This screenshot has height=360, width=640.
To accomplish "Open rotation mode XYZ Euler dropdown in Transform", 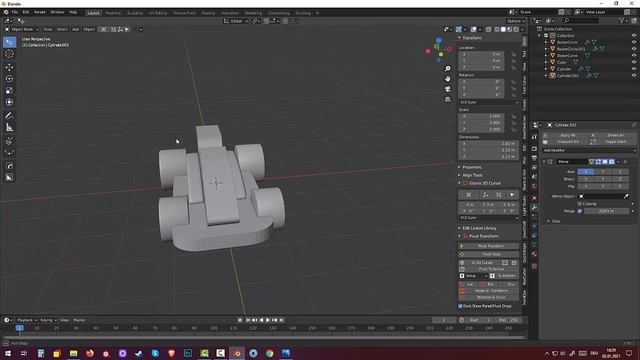I will point(489,102).
